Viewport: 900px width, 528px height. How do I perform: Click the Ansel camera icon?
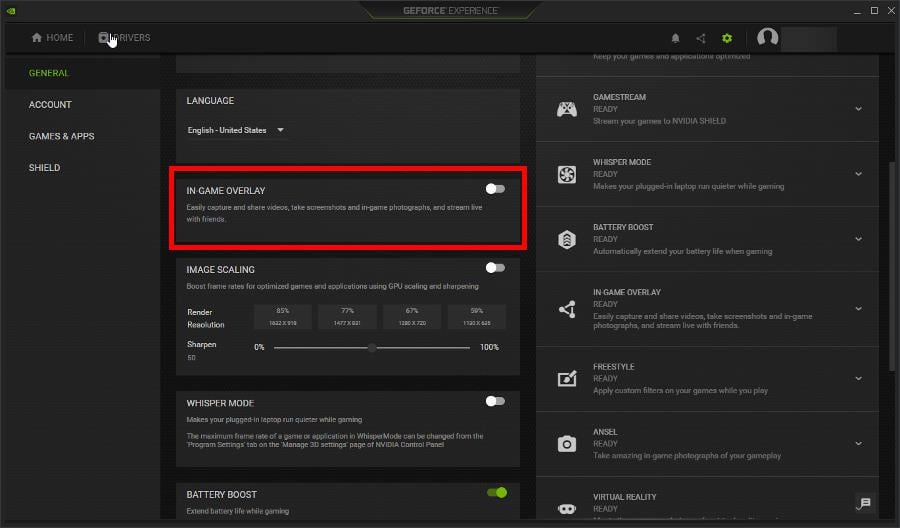(x=567, y=444)
